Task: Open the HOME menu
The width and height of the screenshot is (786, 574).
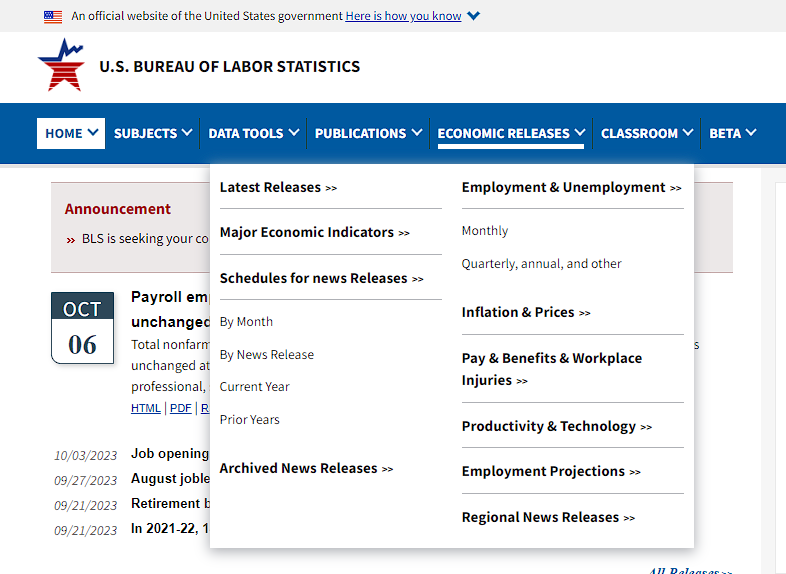Action: (71, 133)
